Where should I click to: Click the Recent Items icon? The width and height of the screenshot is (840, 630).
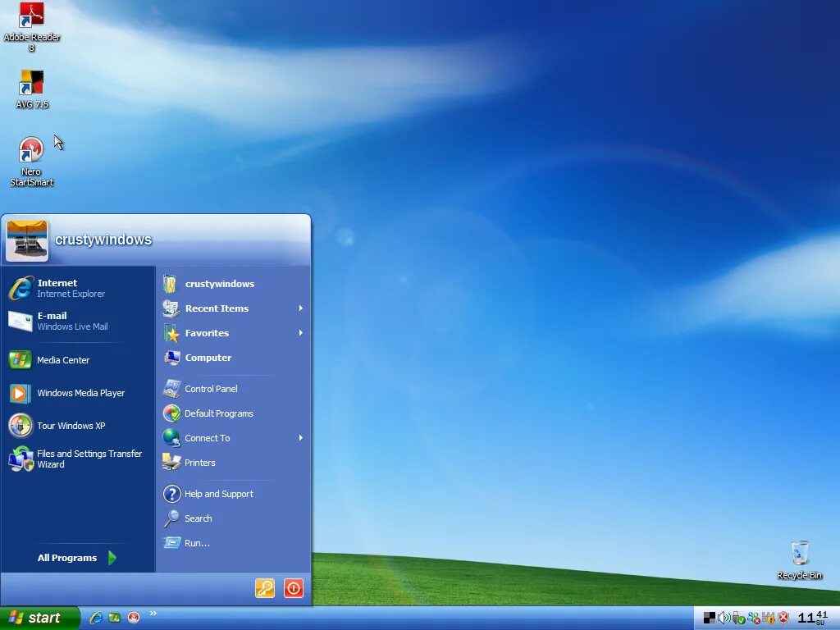171,308
